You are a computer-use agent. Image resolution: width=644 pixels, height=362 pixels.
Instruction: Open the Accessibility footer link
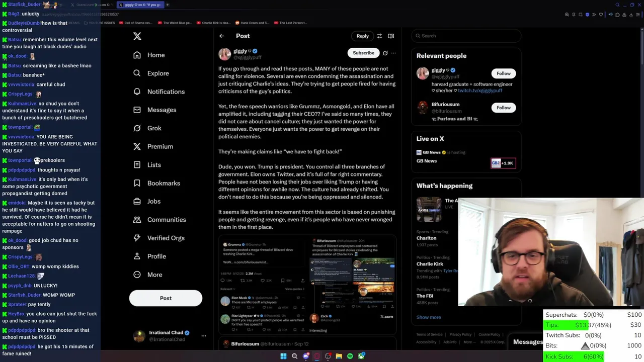click(426, 342)
